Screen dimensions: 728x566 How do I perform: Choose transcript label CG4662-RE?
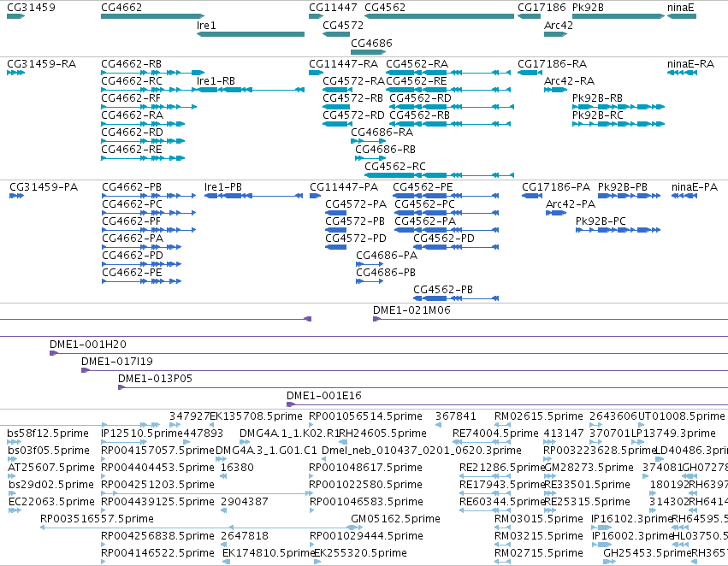[x=132, y=150]
